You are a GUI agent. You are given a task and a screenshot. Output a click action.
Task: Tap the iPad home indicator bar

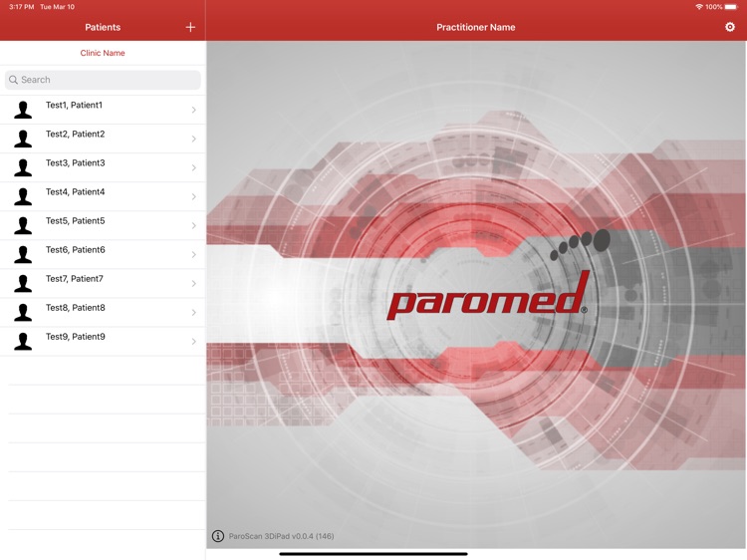tap(373, 554)
